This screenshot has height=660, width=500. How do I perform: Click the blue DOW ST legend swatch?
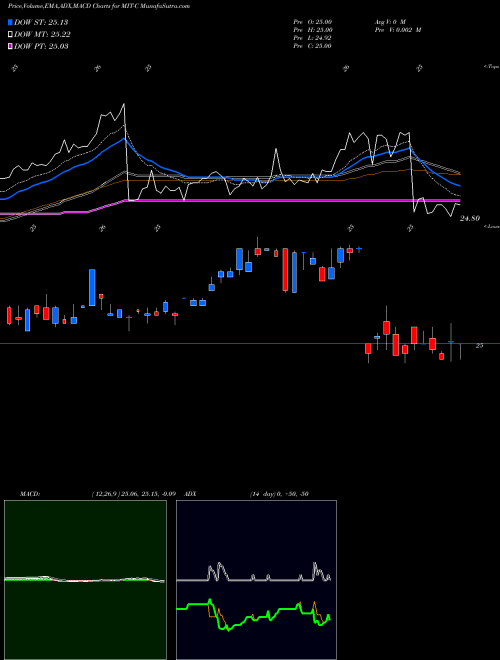click(10, 22)
